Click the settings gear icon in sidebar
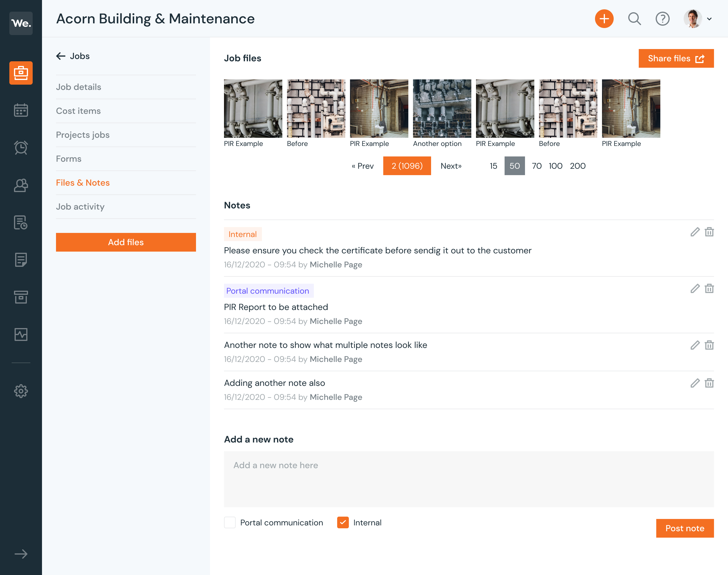This screenshot has width=728, height=575. click(x=21, y=391)
